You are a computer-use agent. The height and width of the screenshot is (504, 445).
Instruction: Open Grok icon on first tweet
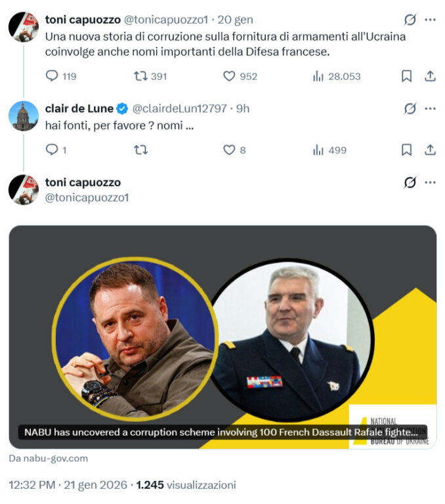[410, 20]
